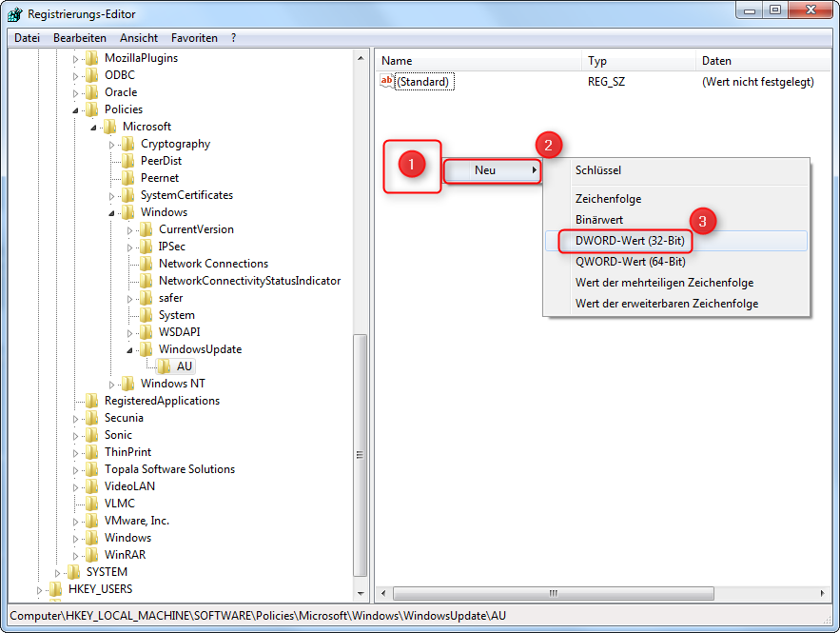Click the VideoLAN folder icon
The image size is (840, 633).
coord(90,485)
